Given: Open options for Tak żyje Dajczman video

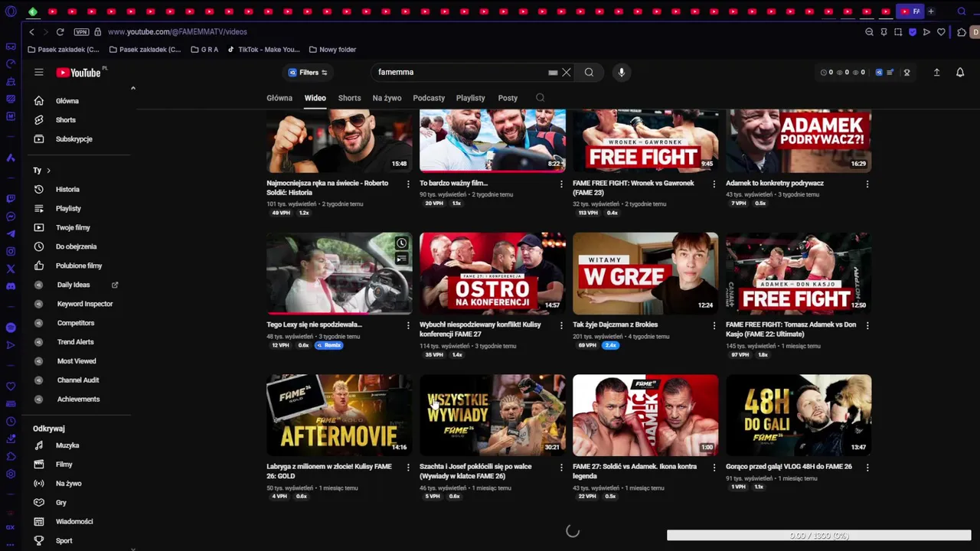Looking at the screenshot, I should (714, 325).
